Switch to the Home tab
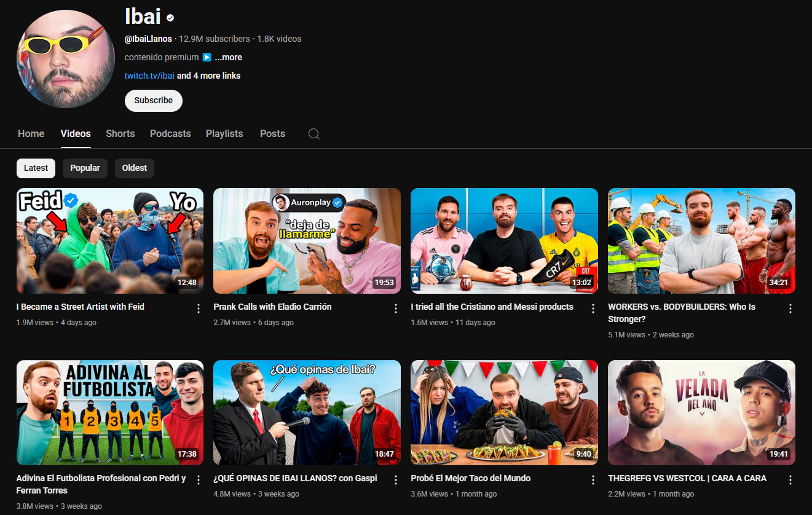This screenshot has height=515, width=812. [31, 133]
